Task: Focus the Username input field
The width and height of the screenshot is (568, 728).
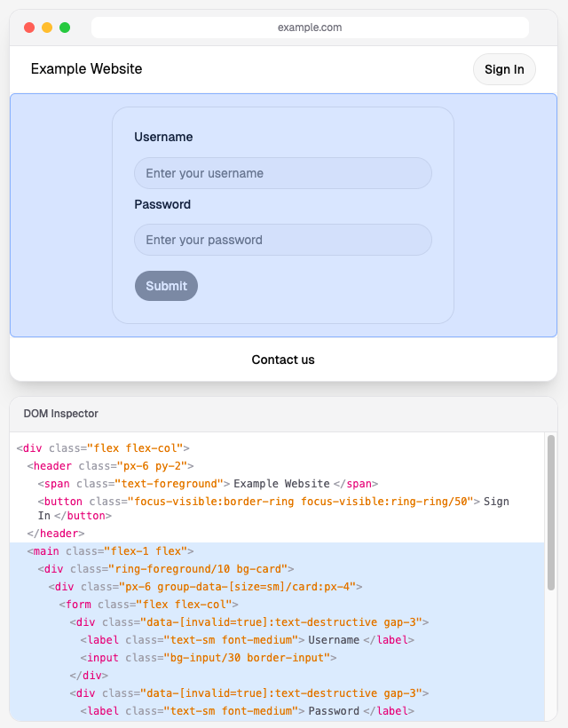Action: (x=282, y=173)
